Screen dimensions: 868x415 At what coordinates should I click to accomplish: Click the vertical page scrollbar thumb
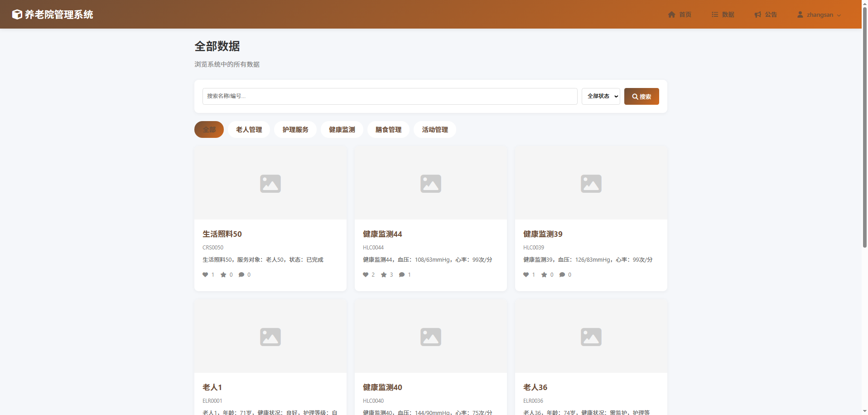click(x=865, y=127)
